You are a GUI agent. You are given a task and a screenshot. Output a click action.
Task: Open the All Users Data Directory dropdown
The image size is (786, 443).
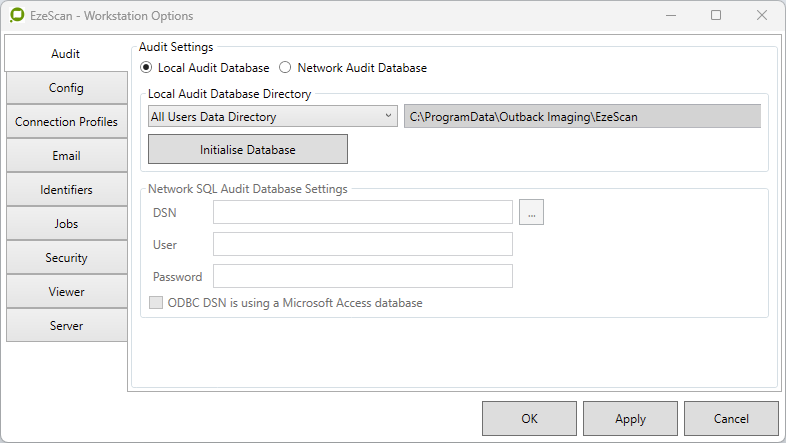click(272, 117)
